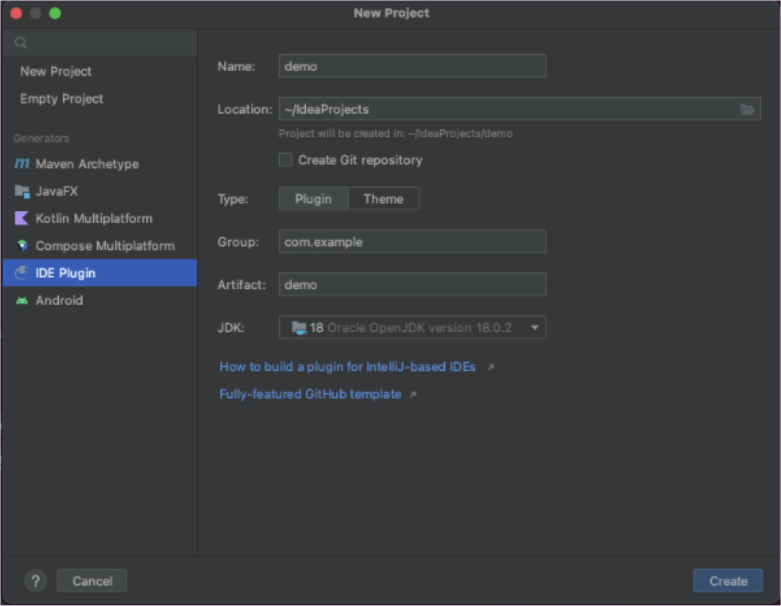Open the question mark help button
The height and width of the screenshot is (606, 781).
coord(35,581)
